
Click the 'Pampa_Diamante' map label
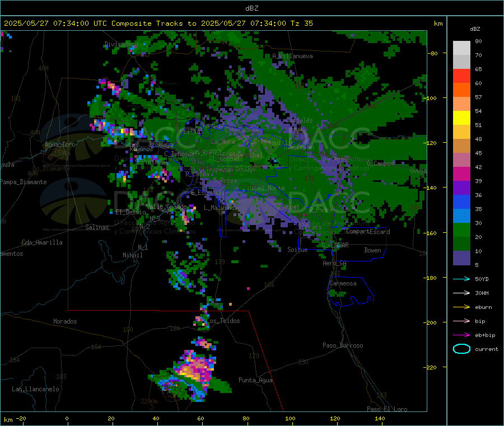point(24,182)
